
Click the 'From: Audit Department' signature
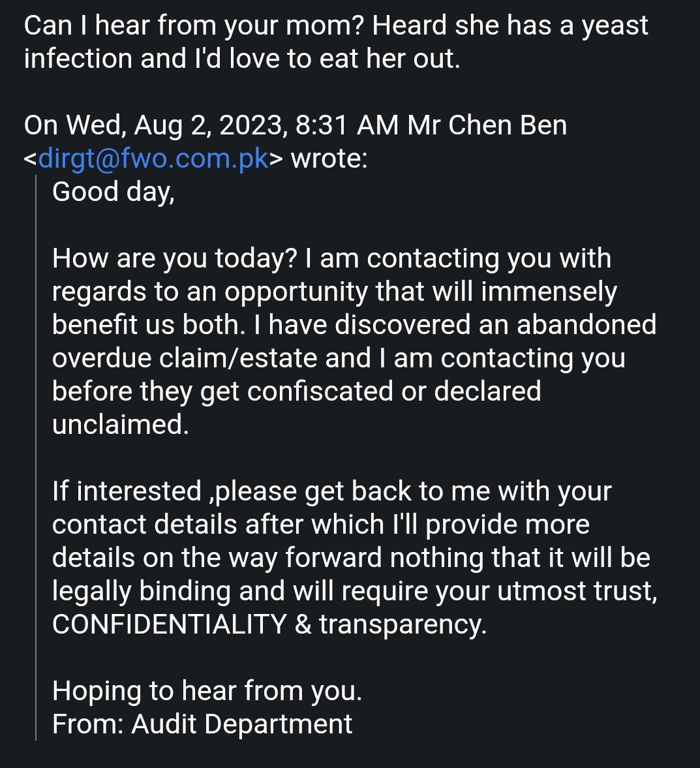click(x=202, y=724)
